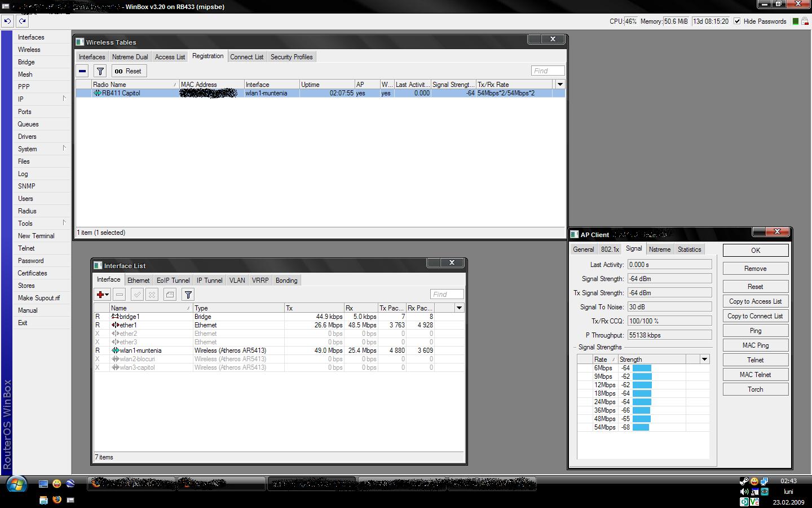Open the filter in Interface List toolbar

tap(188, 295)
